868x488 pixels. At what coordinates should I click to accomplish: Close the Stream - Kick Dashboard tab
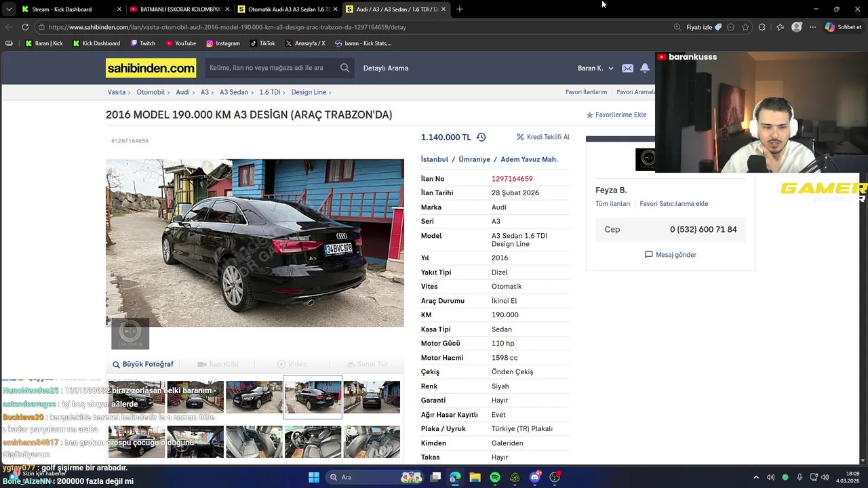(119, 9)
